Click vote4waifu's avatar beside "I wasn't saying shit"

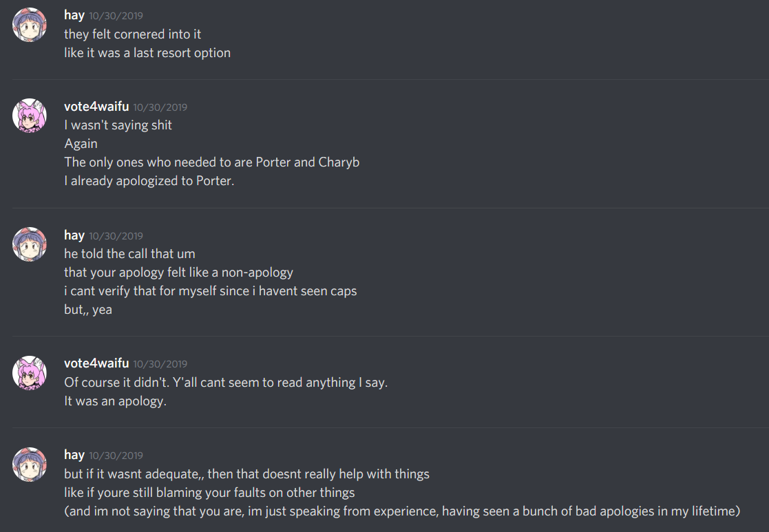click(30, 116)
